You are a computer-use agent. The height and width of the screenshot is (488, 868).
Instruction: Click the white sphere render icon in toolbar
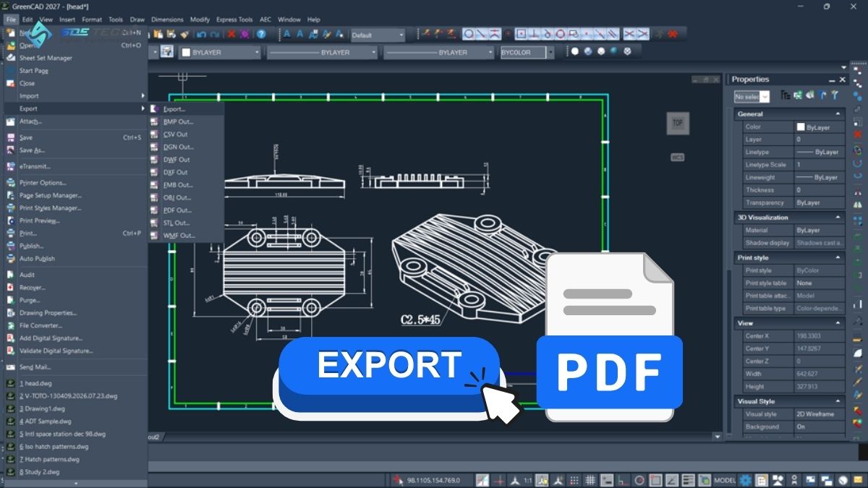tap(575, 51)
